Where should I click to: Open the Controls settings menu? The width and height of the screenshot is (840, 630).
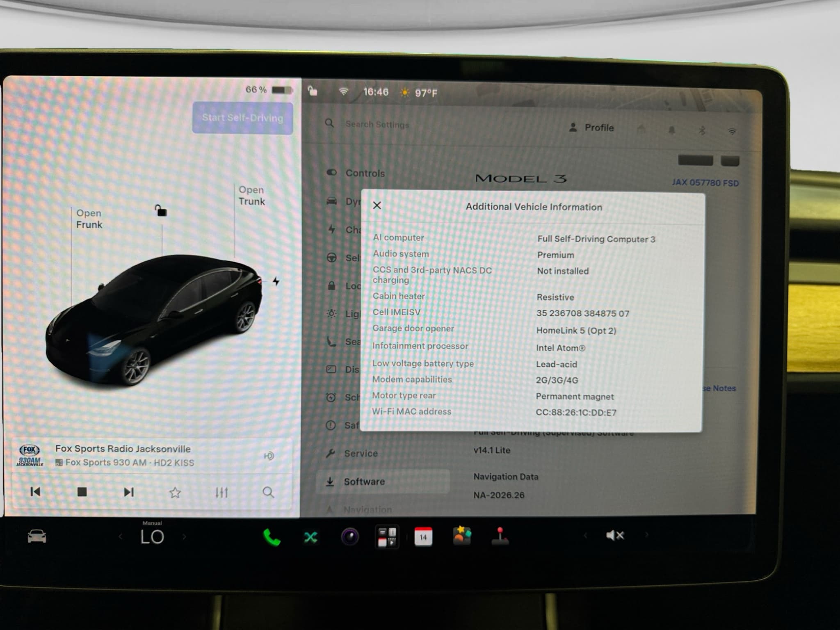(x=357, y=173)
